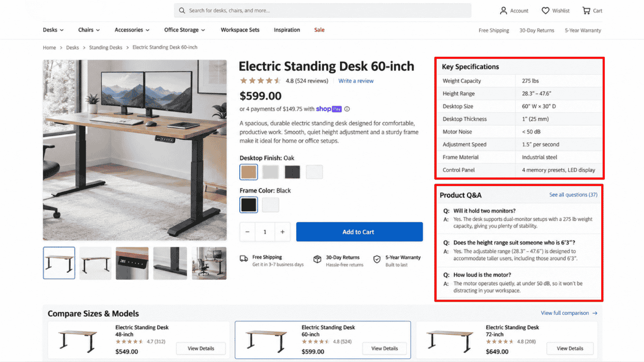This screenshot has height=362, width=644.
Task: Open the Account icon in header
Action: (x=503, y=11)
